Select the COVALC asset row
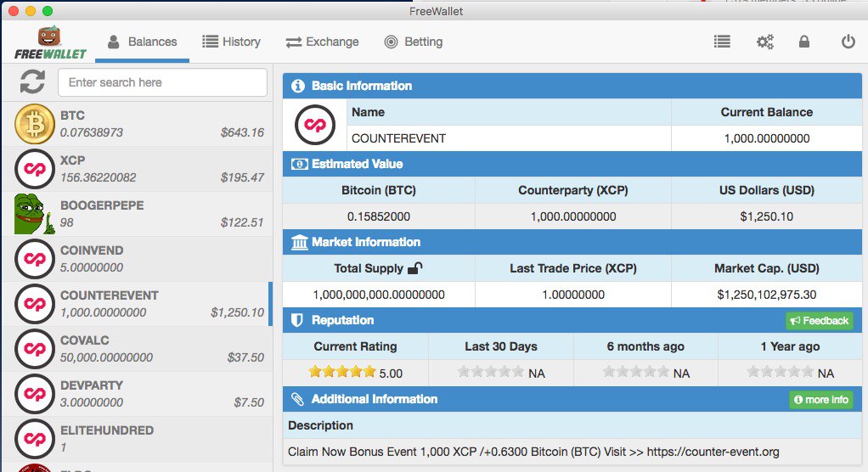 tap(138, 349)
